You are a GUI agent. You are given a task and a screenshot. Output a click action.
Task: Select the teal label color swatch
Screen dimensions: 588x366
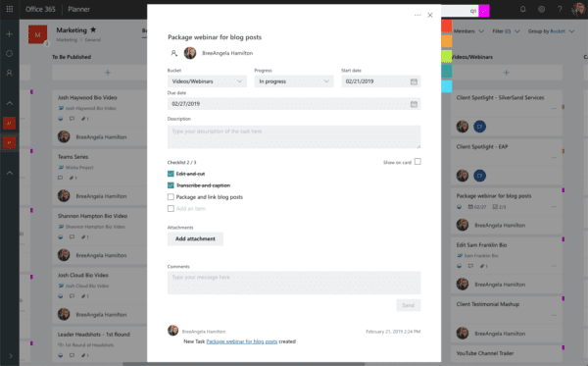(447, 71)
